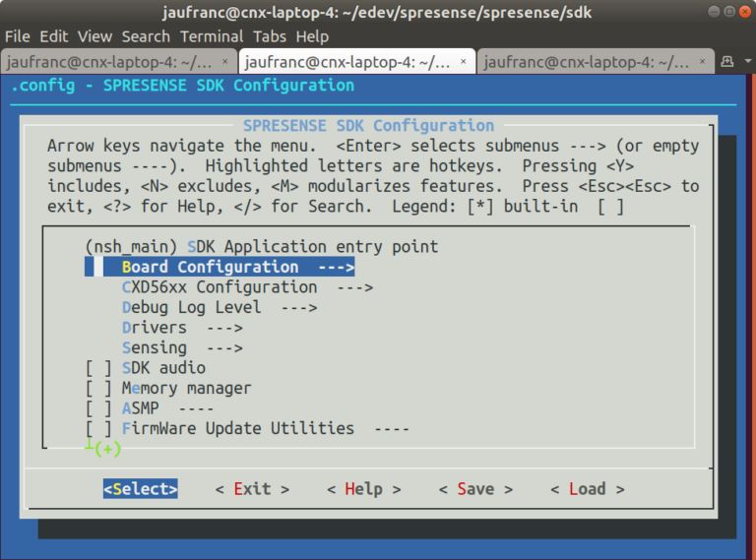
Task: Select SDK Application entry point row
Action: coord(261,247)
